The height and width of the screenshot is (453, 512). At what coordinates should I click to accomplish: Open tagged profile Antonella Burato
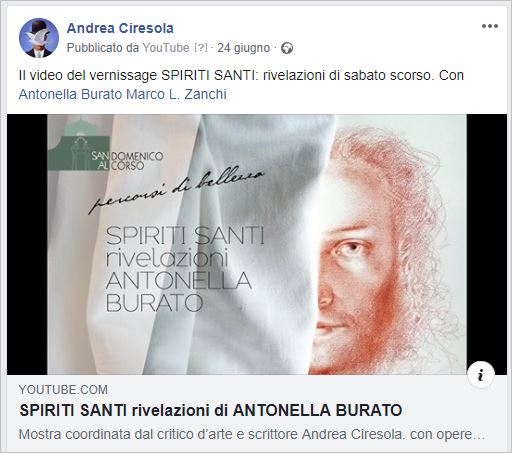pyautogui.click(x=70, y=94)
